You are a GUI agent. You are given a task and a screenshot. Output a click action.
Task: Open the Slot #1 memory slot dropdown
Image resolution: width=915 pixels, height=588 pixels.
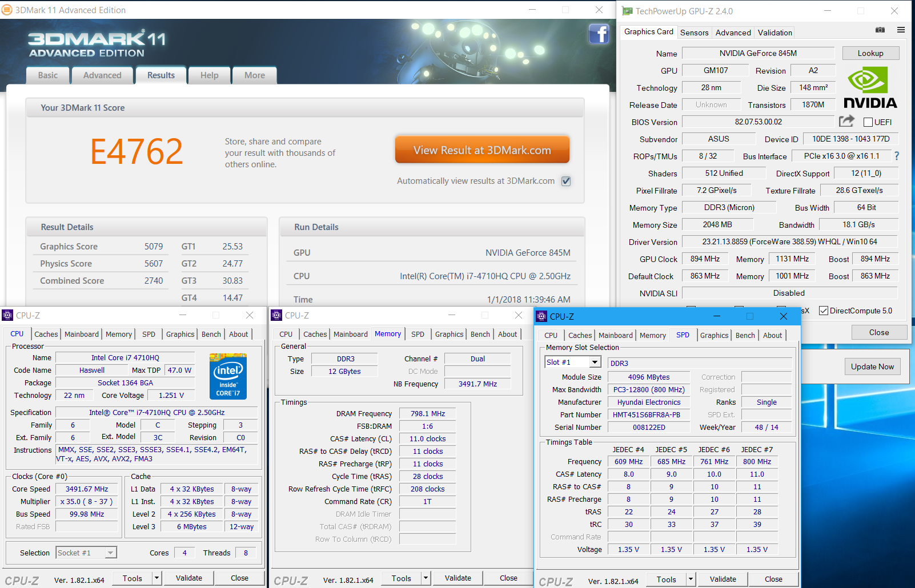(x=595, y=362)
